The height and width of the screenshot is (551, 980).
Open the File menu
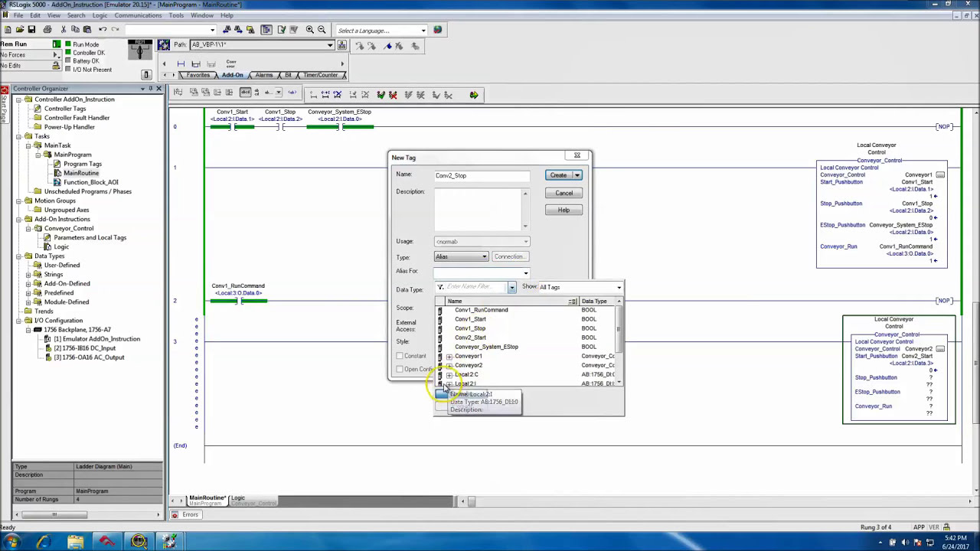pyautogui.click(x=18, y=15)
